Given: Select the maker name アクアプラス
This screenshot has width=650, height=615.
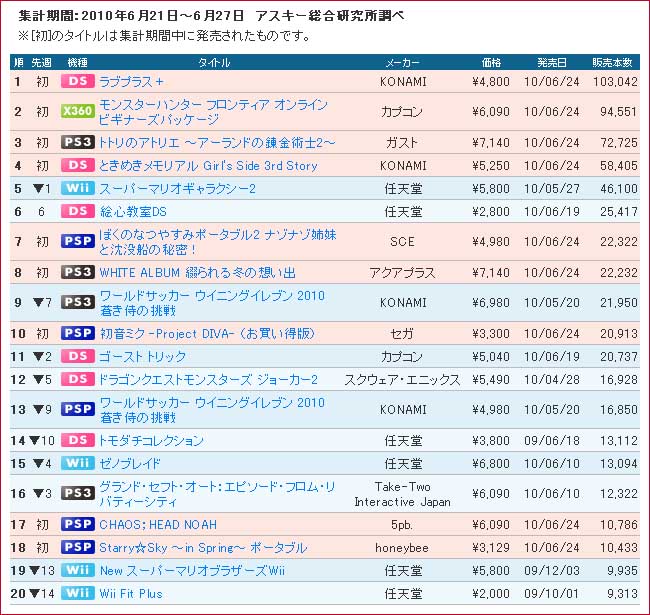Looking at the screenshot, I should [402, 273].
